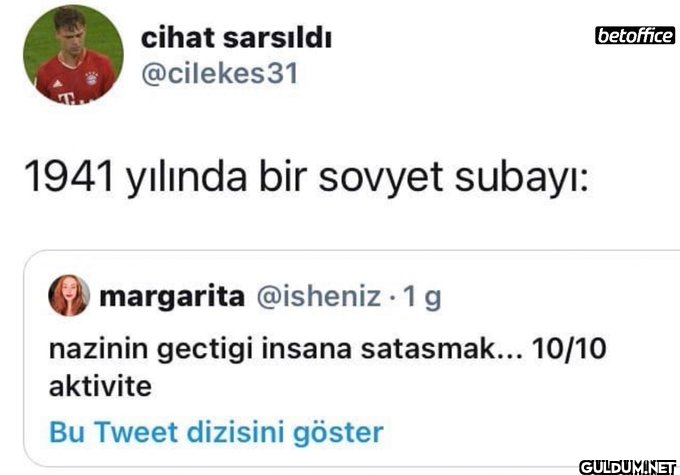
Task: Open the @isheniz handle
Action: pos(320,296)
